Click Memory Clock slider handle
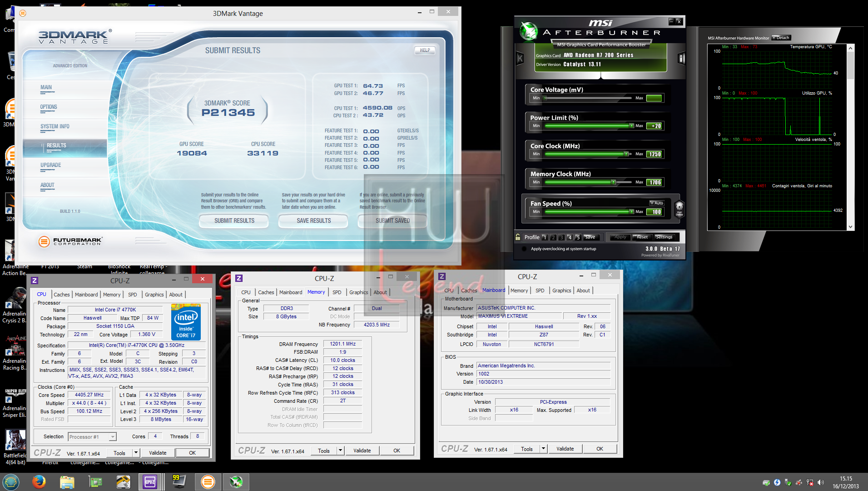Viewport: 868px width, 491px height. pos(614,182)
